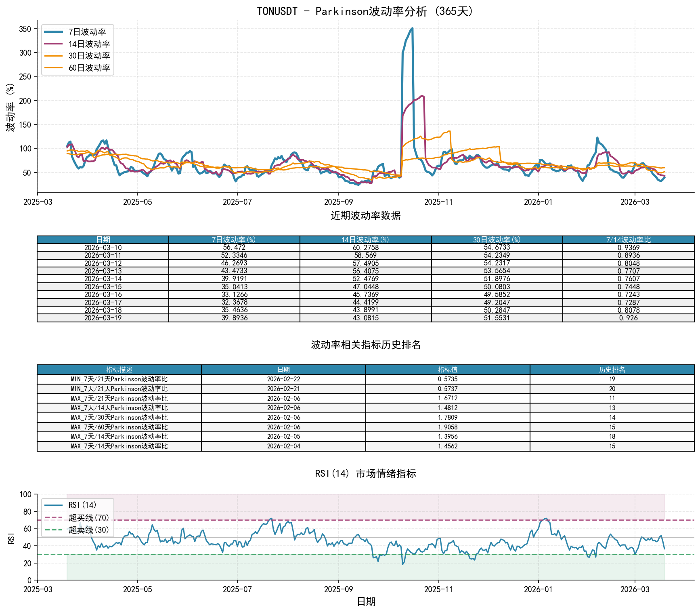Click the indicator value 1.9058
700x612 pixels.
tap(448, 427)
